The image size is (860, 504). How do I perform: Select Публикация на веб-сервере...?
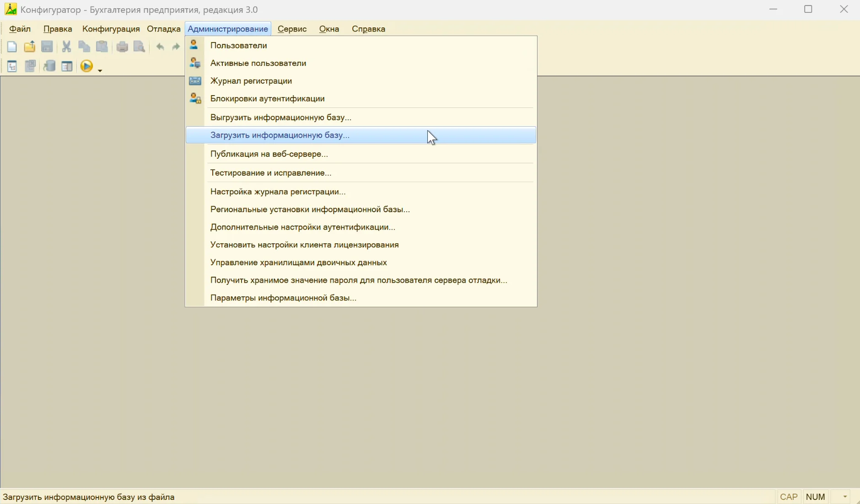tap(361, 154)
